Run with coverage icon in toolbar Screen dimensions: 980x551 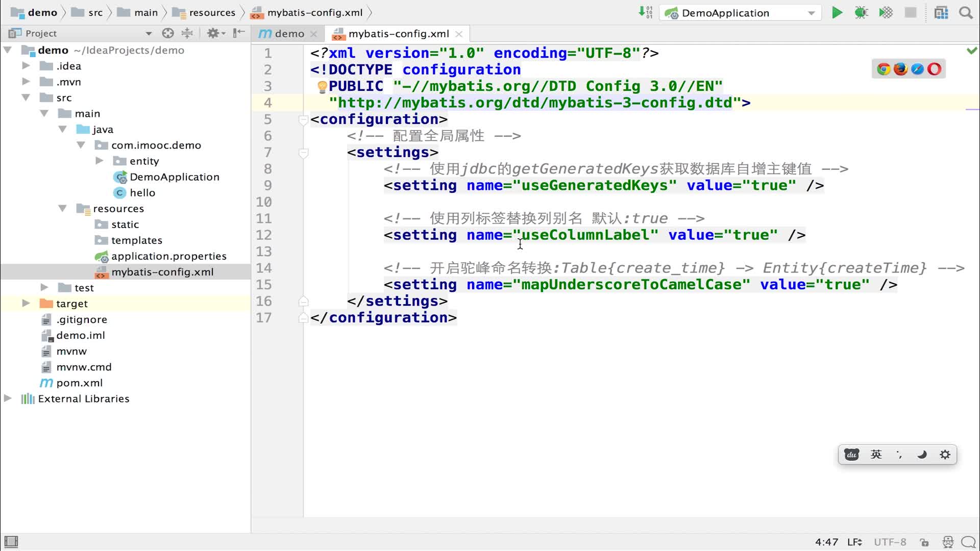tap(886, 13)
